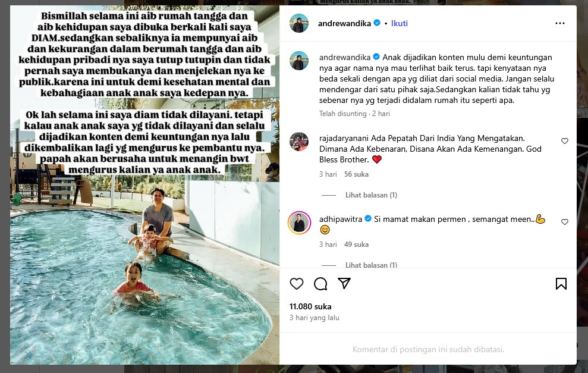Open andrewandika profile from header username
This screenshot has width=588, height=373.
[x=344, y=23]
